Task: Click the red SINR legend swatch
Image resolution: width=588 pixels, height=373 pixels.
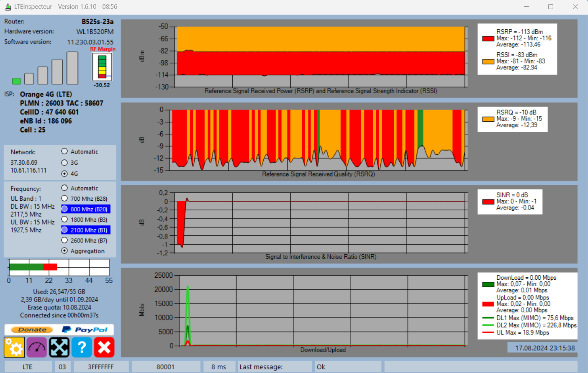Action: [488, 202]
